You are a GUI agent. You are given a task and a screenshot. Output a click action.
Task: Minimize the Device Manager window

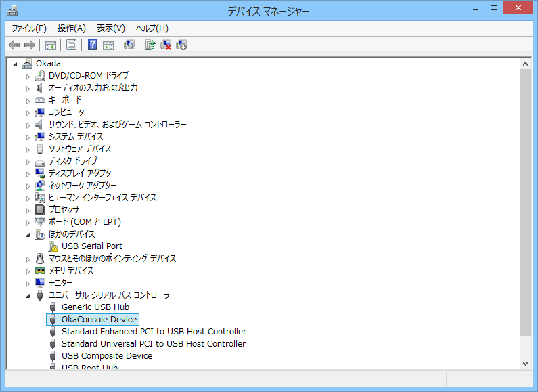[x=476, y=9]
